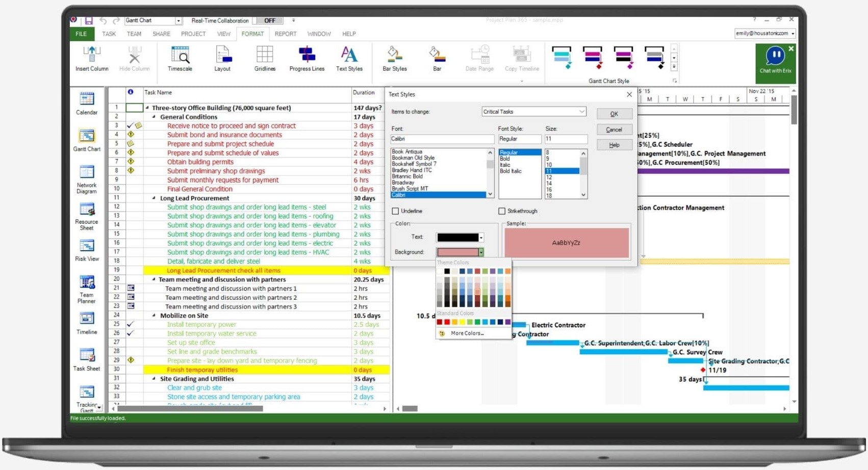Open the REPORT ribbon tab
Image resolution: width=868 pixels, height=470 pixels.
(x=285, y=34)
